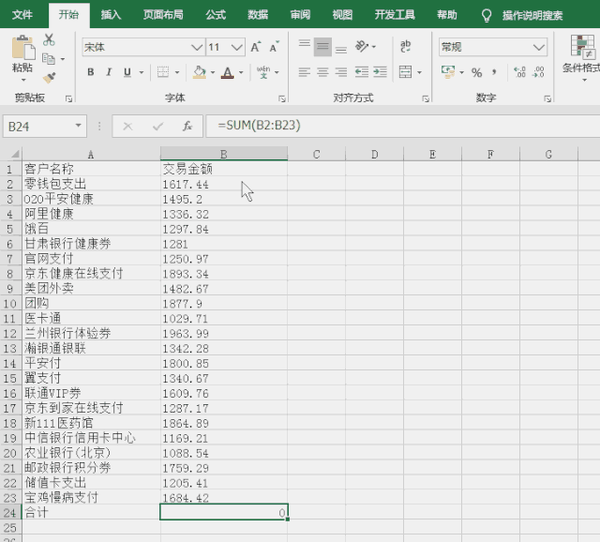The width and height of the screenshot is (600, 542).
Task: Apply the red font color A
Action: [227, 72]
